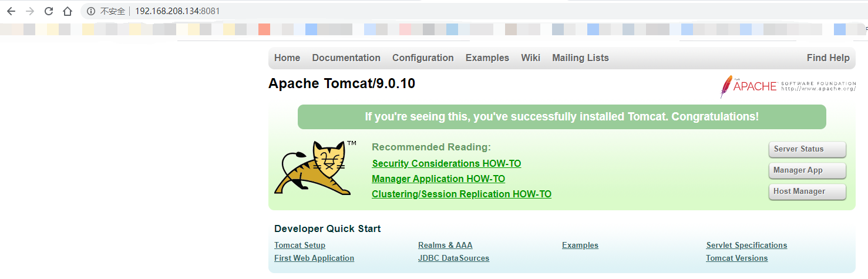Click the browser forward arrow

point(30,11)
